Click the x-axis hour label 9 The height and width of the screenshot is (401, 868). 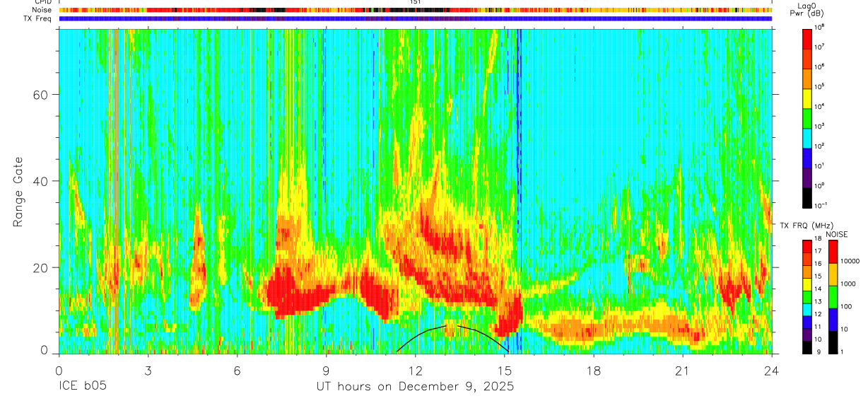click(326, 370)
